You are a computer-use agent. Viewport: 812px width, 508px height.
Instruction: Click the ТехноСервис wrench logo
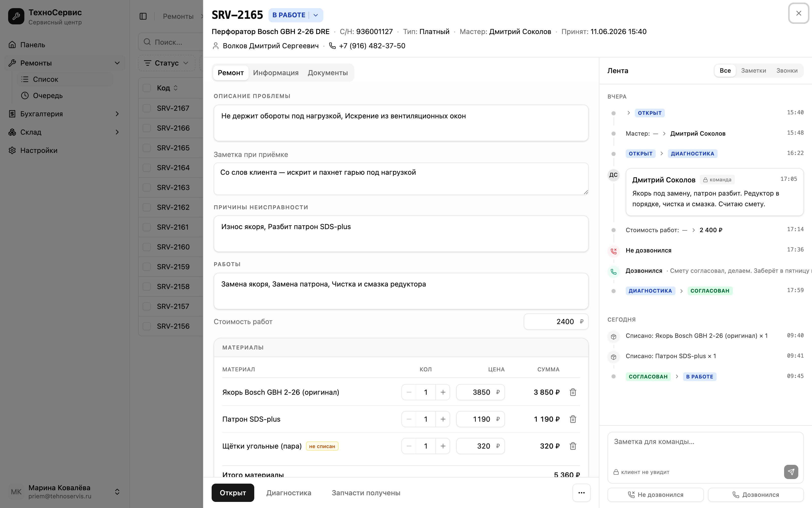[16, 16]
